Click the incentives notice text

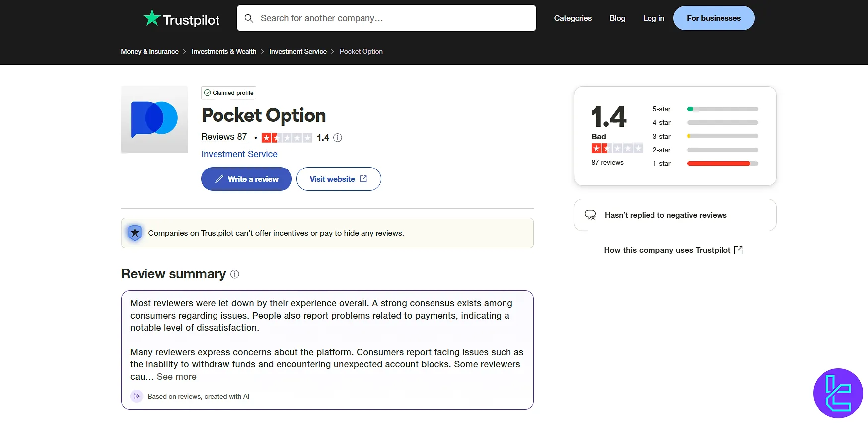[276, 233]
